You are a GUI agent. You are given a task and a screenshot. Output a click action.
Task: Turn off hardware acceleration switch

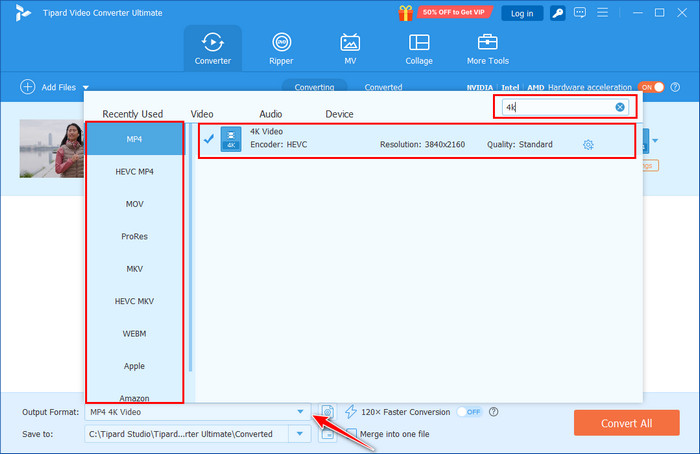(652, 87)
